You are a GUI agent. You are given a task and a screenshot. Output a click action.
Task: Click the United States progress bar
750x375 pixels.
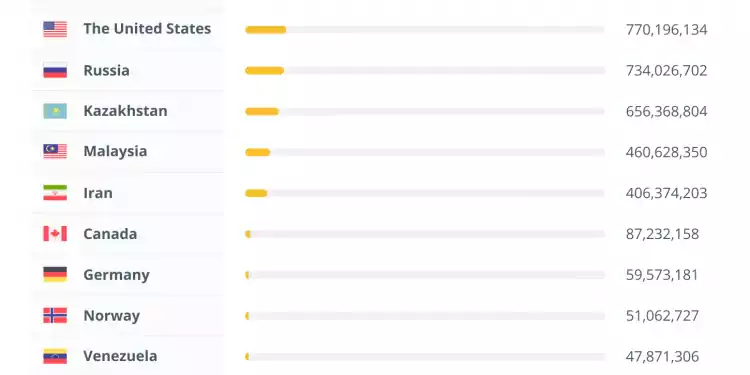point(425,30)
